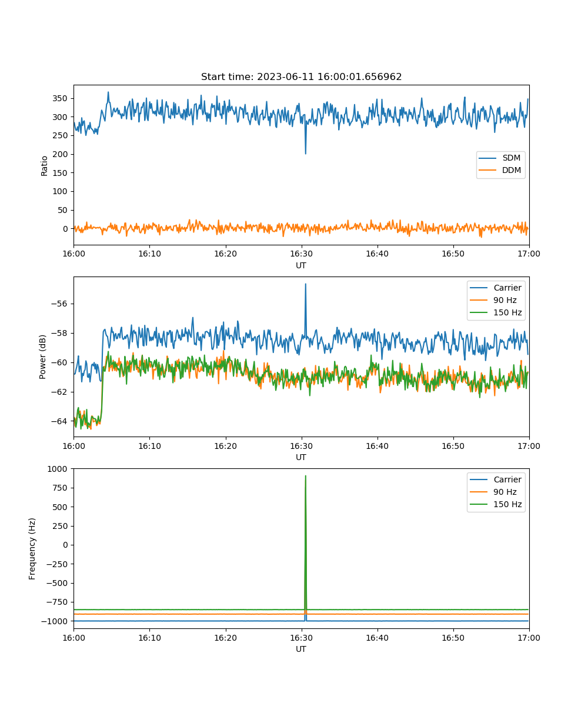Click the '16:50' tick under the Frequency plot
This screenshot has width=588, height=706.
click(453, 637)
